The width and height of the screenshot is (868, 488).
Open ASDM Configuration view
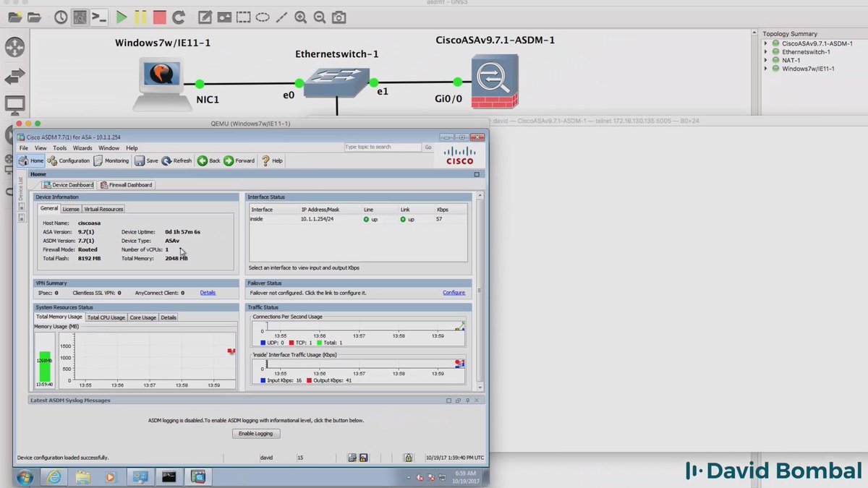pos(69,160)
